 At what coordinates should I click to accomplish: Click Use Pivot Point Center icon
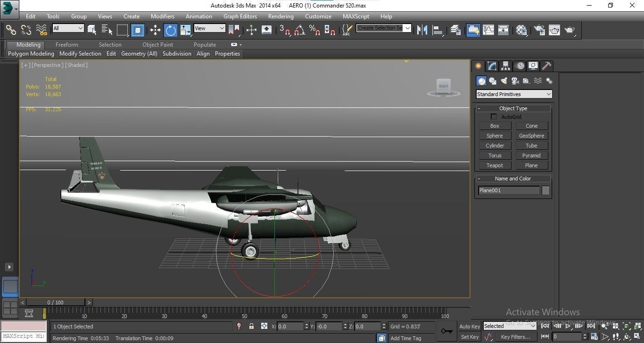coord(234,30)
